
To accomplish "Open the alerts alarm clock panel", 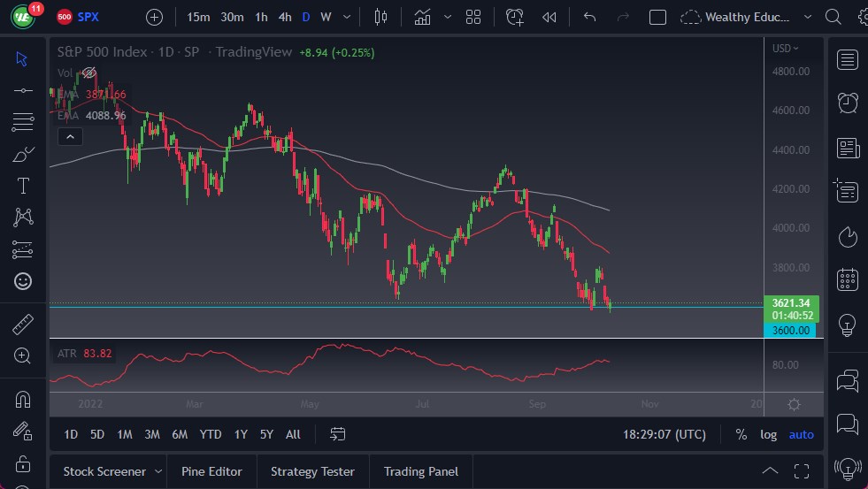I will (x=847, y=103).
